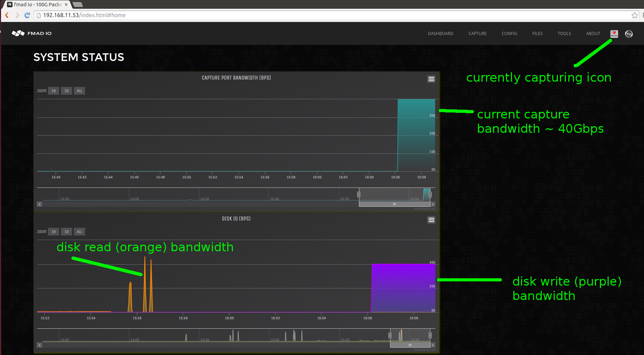Open the CAPTURE page
The image size is (644, 355).
[477, 33]
